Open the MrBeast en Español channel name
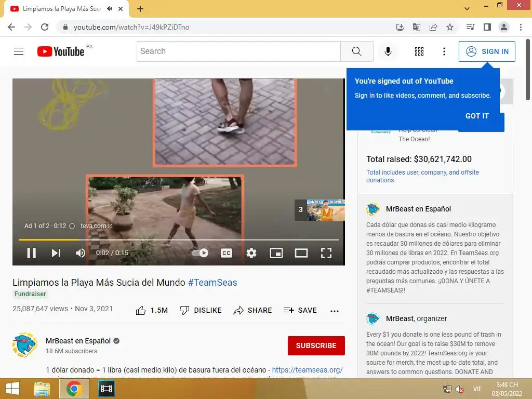532x399 pixels. point(78,341)
